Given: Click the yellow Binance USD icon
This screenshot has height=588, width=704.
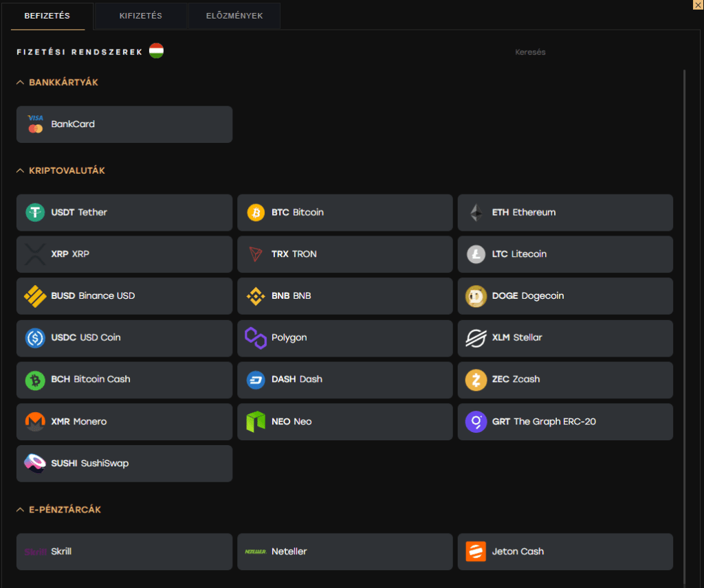Looking at the screenshot, I should click(35, 296).
